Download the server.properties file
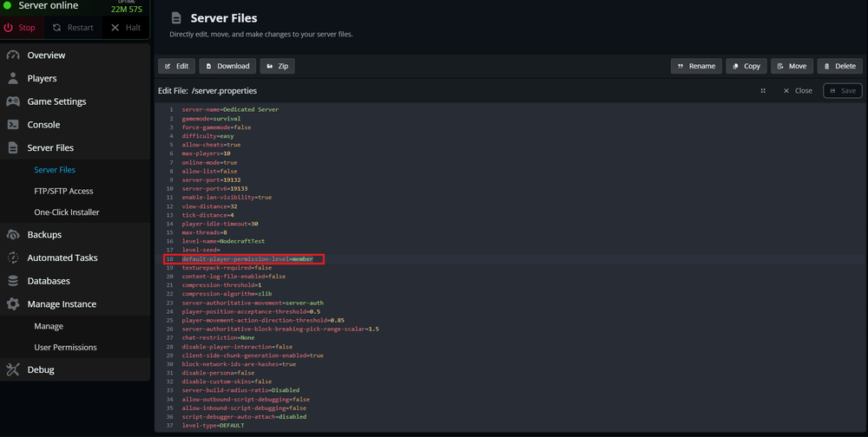The height and width of the screenshot is (437, 868). pyautogui.click(x=227, y=66)
